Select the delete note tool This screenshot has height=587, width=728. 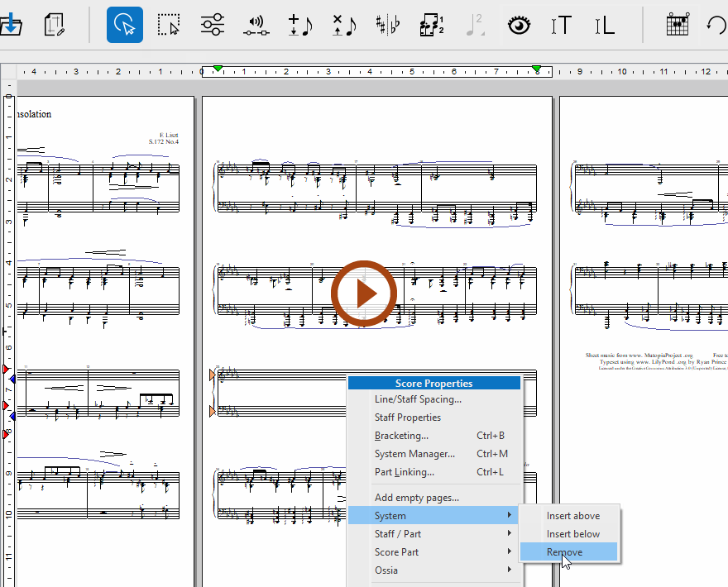[344, 25]
